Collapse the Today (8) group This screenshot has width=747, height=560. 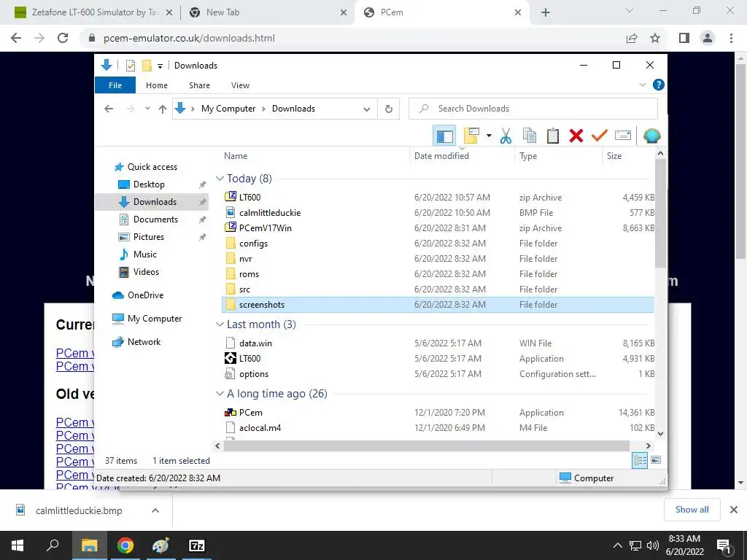click(220, 179)
